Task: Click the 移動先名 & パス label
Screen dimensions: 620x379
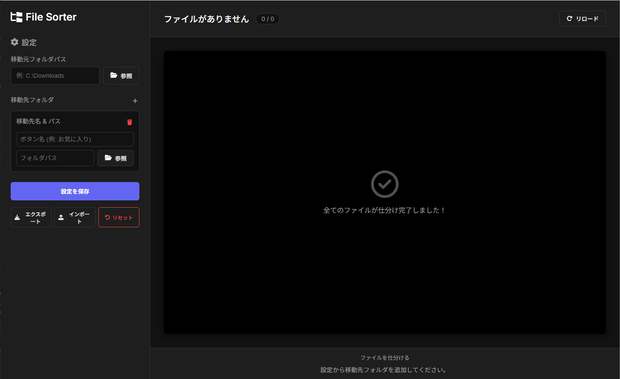Action: (38, 121)
